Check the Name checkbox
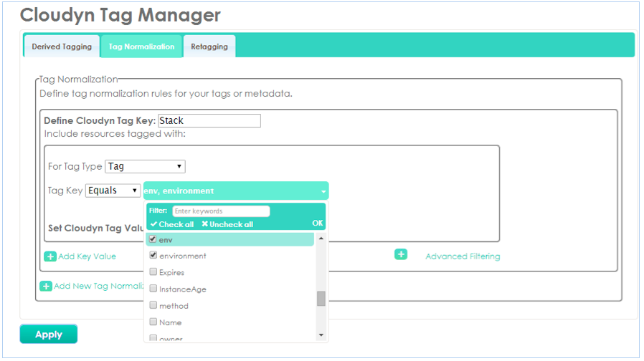 [x=153, y=322]
